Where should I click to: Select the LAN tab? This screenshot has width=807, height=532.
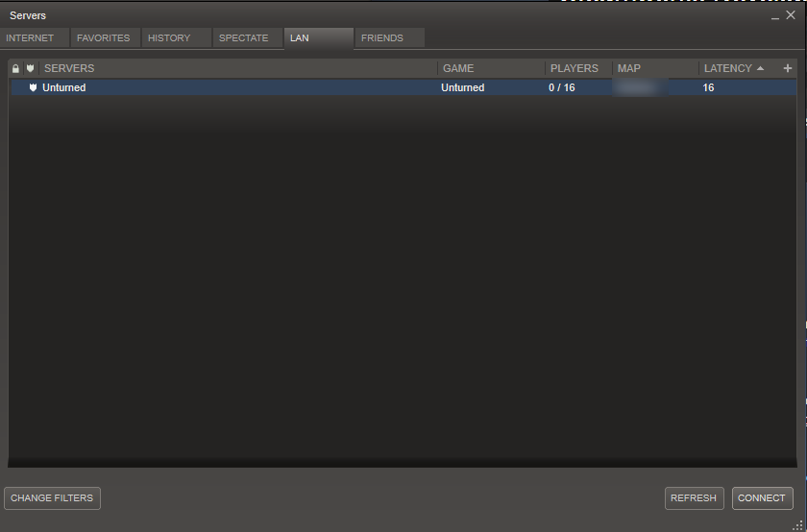[x=319, y=38]
